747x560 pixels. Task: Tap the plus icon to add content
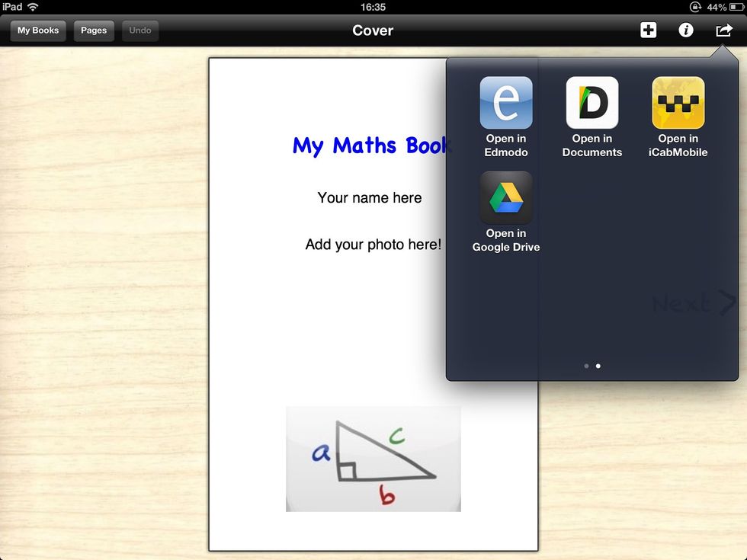pos(648,30)
